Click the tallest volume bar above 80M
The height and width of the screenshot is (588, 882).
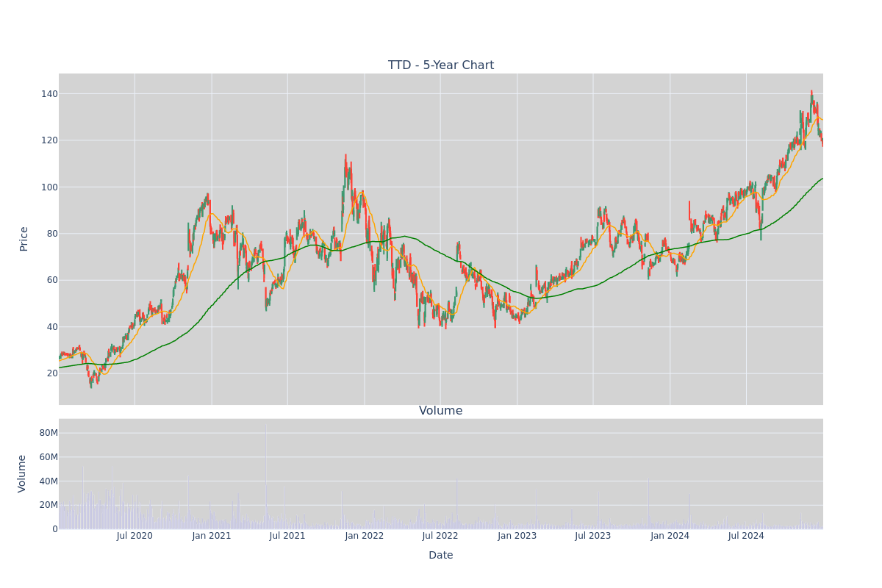coord(266,476)
